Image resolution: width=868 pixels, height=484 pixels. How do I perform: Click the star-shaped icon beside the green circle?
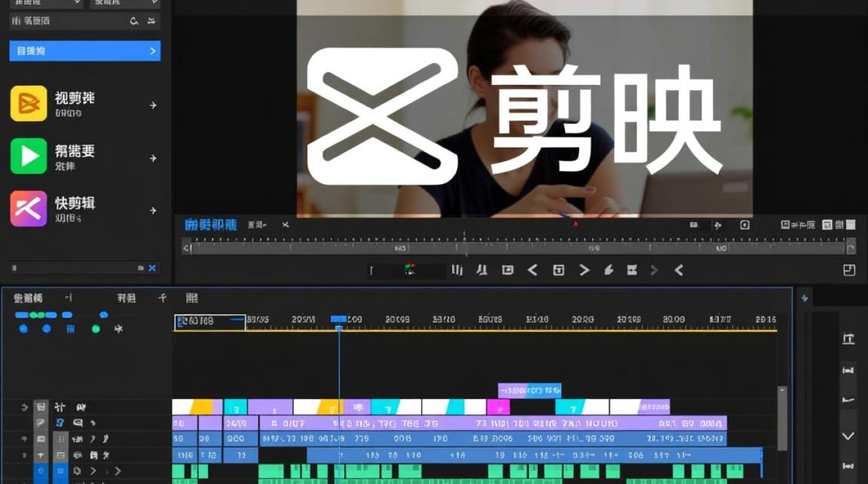118,329
